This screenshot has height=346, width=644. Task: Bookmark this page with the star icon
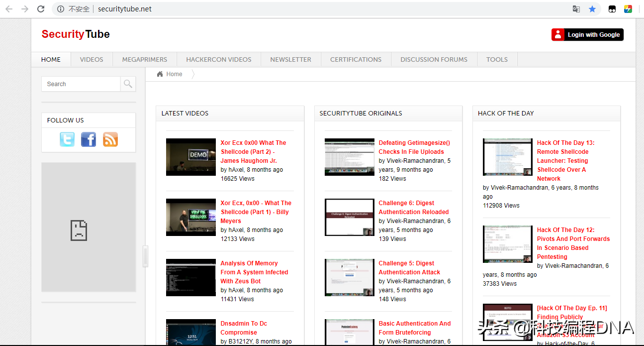coord(592,9)
